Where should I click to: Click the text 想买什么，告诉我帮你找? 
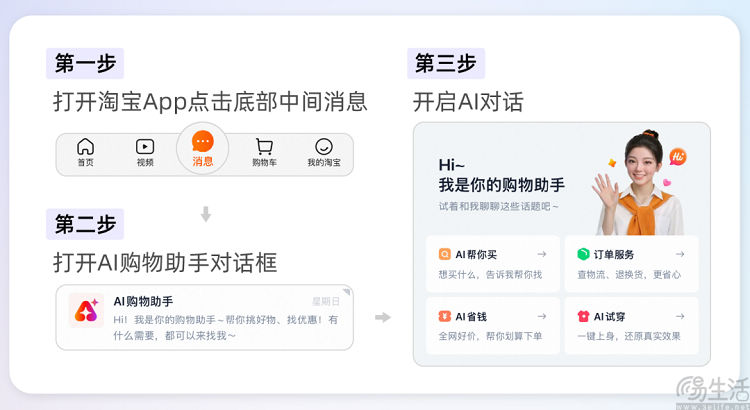tap(490, 275)
